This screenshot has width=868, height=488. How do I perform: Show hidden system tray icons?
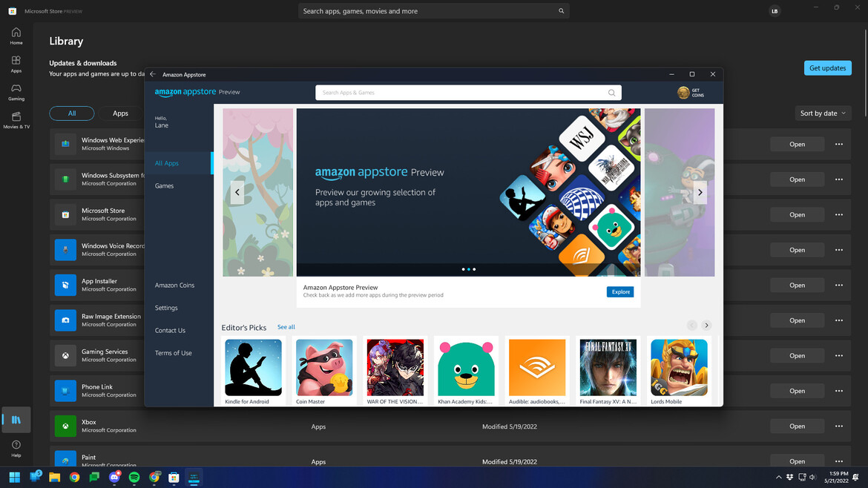click(779, 477)
